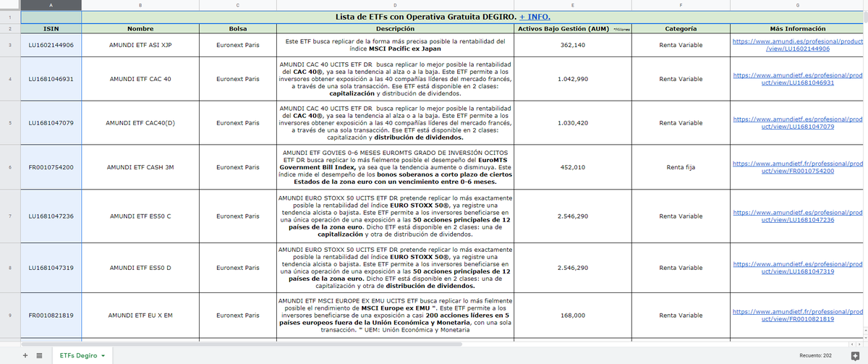
Task: Select the AUM value 1.042,990
Action: point(572,79)
